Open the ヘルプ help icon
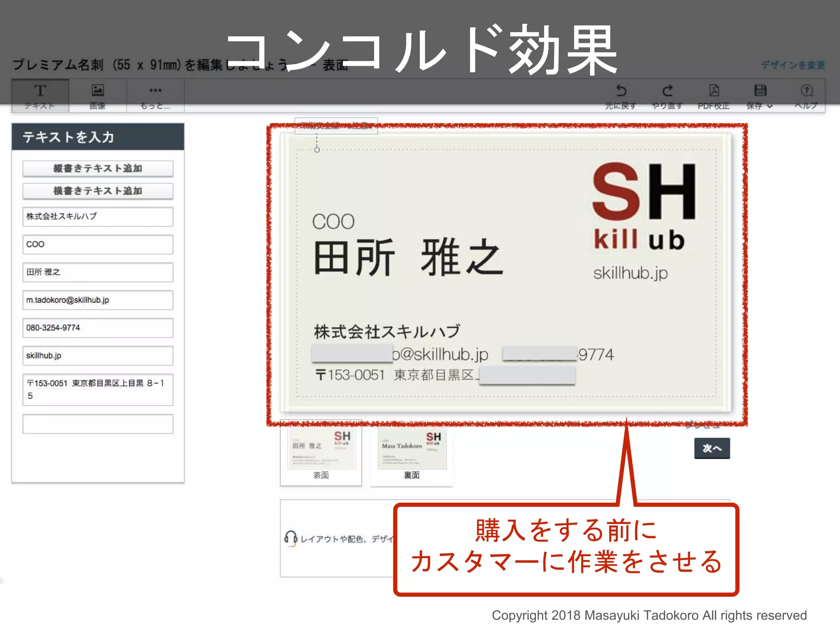Screen dimensions: 840x630 click(806, 91)
